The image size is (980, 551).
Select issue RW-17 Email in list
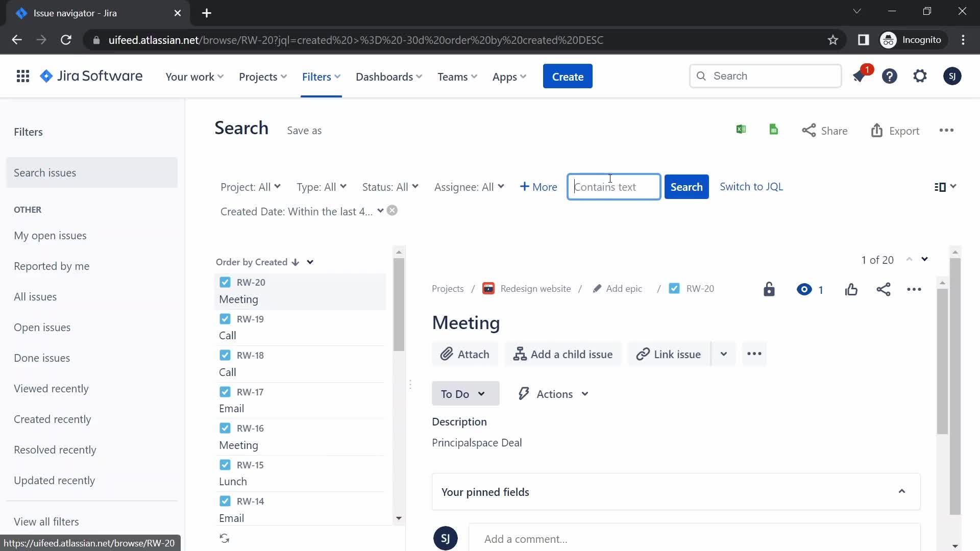click(300, 400)
